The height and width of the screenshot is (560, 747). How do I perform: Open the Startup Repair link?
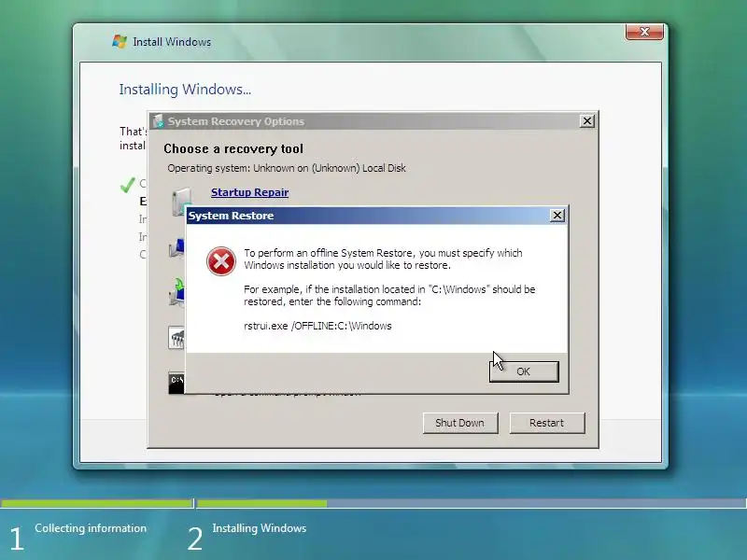point(249,192)
